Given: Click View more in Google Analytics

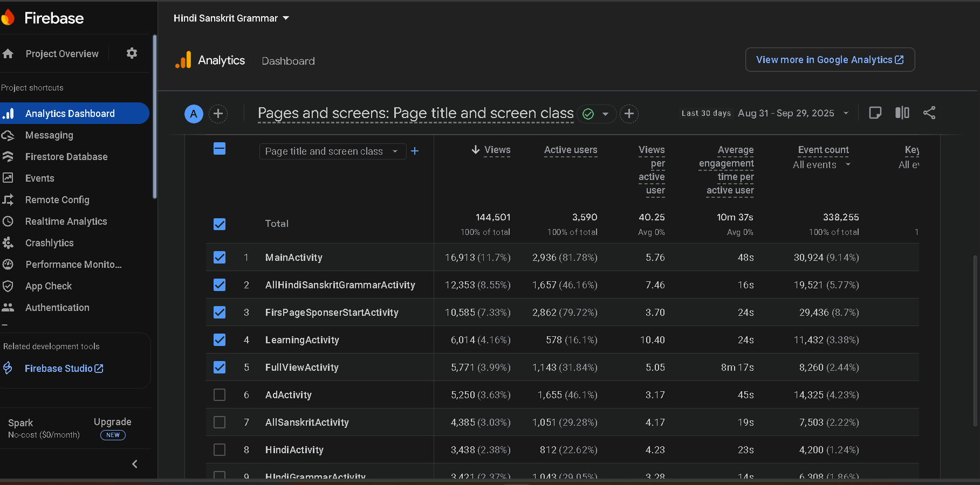Looking at the screenshot, I should point(830,60).
